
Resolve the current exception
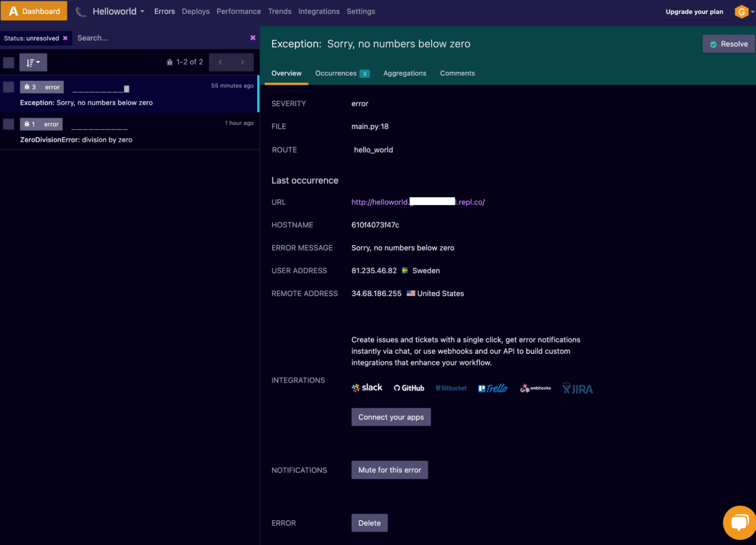(728, 43)
